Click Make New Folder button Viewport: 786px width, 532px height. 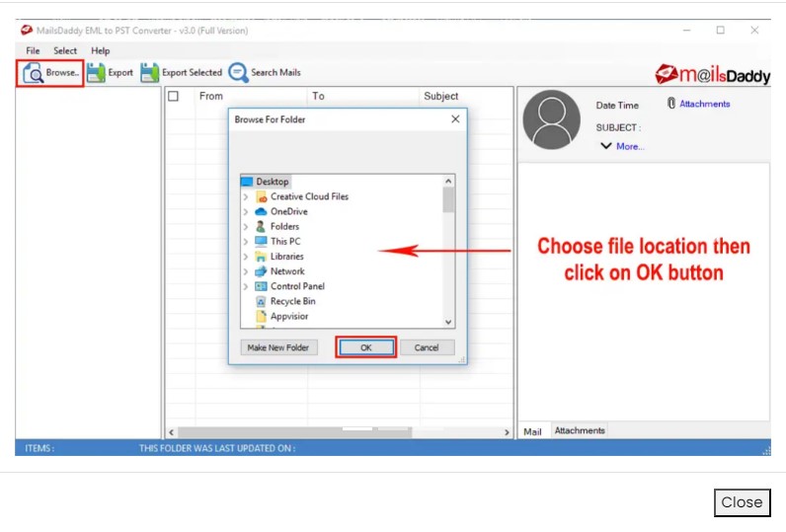[278, 347]
